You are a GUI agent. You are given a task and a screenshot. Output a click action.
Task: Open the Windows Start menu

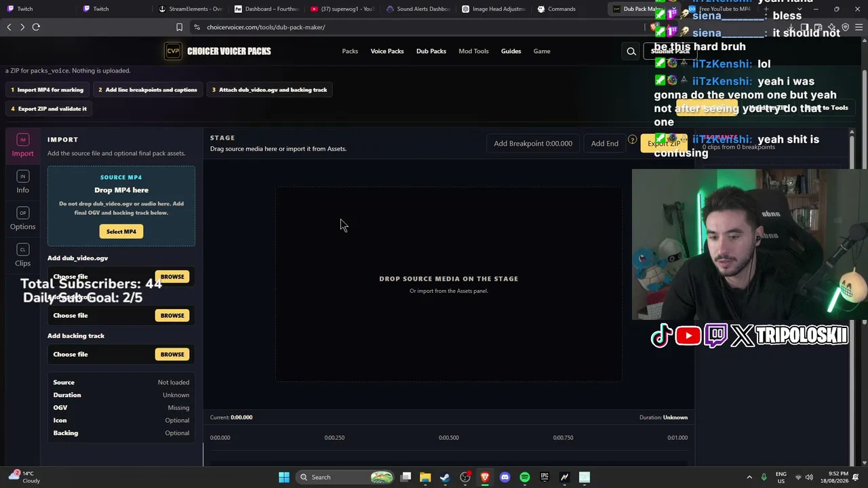(284, 477)
